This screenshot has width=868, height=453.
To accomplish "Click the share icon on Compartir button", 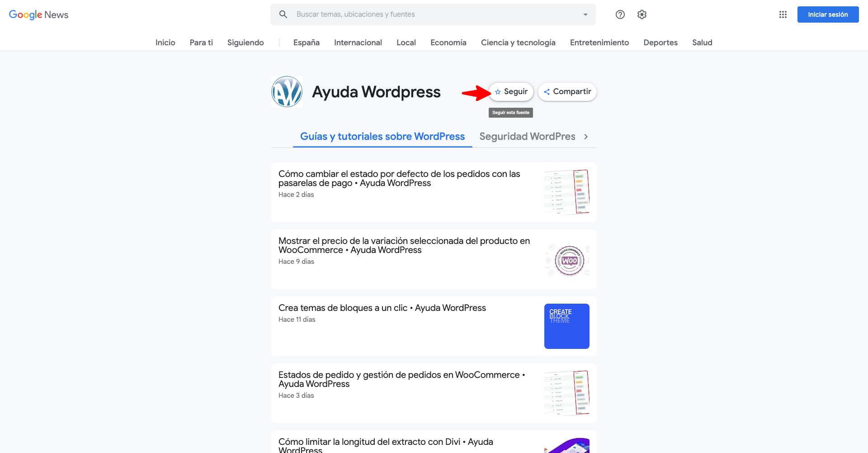I will (547, 91).
